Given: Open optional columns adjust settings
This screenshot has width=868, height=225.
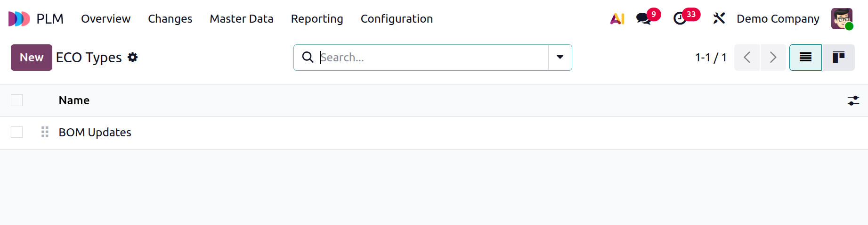Looking at the screenshot, I should coord(853,100).
